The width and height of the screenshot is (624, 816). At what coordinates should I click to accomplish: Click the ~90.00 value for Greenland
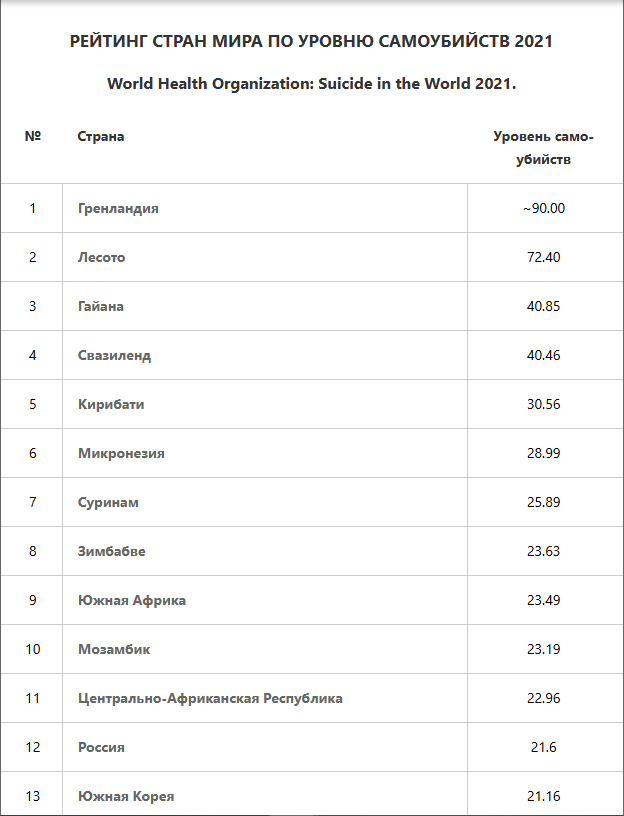point(543,208)
